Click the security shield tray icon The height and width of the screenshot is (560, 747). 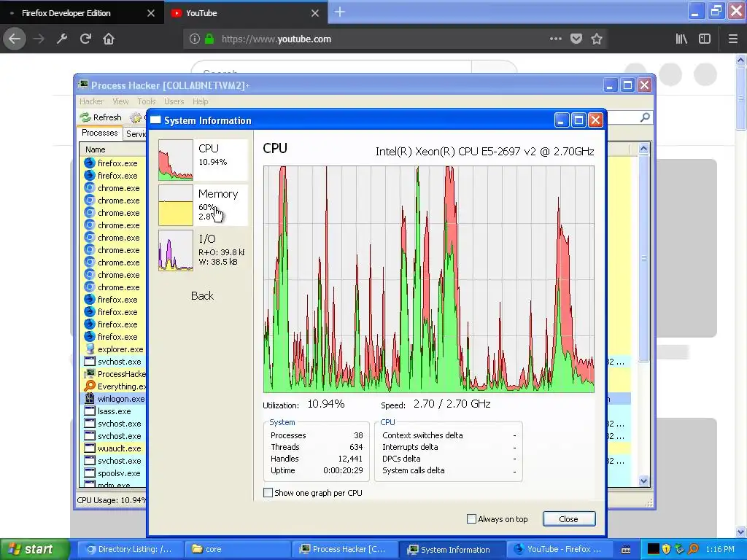[x=666, y=549]
